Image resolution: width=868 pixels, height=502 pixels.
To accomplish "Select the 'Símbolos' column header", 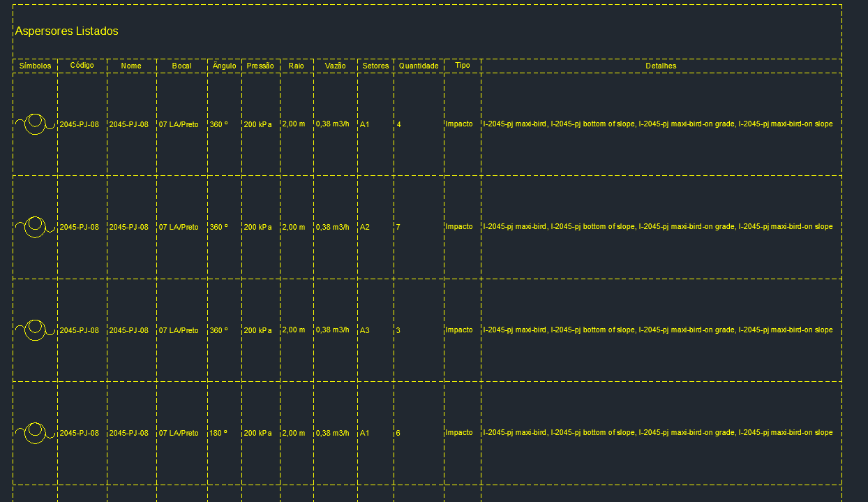I will pyautogui.click(x=35, y=66).
